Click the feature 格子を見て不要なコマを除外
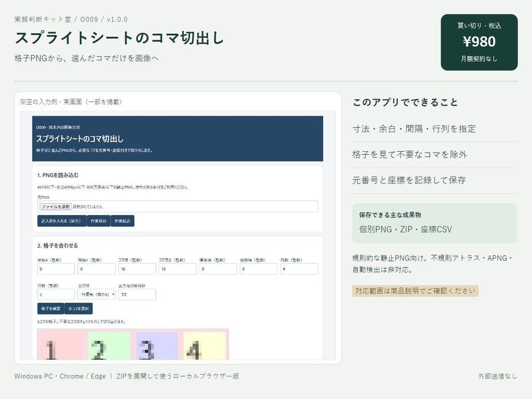This screenshot has height=399, width=532. [409, 154]
